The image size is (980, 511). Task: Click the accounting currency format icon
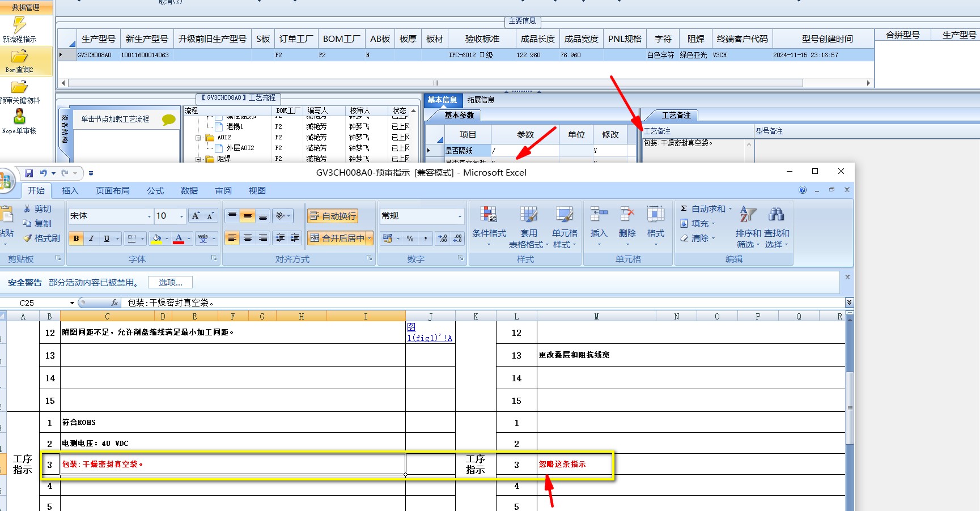coord(388,239)
